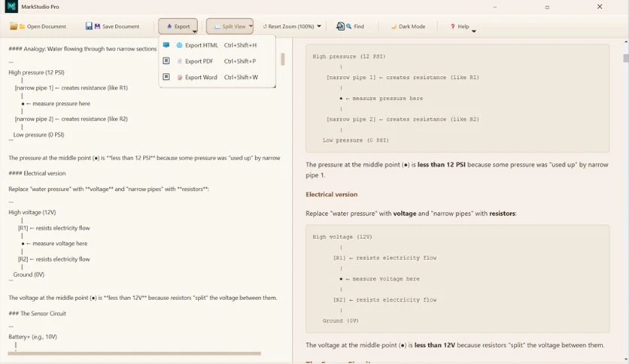This screenshot has height=364, width=629.
Task: Click '[R1] ← resists electricity flow' in editor
Action: [53, 228]
